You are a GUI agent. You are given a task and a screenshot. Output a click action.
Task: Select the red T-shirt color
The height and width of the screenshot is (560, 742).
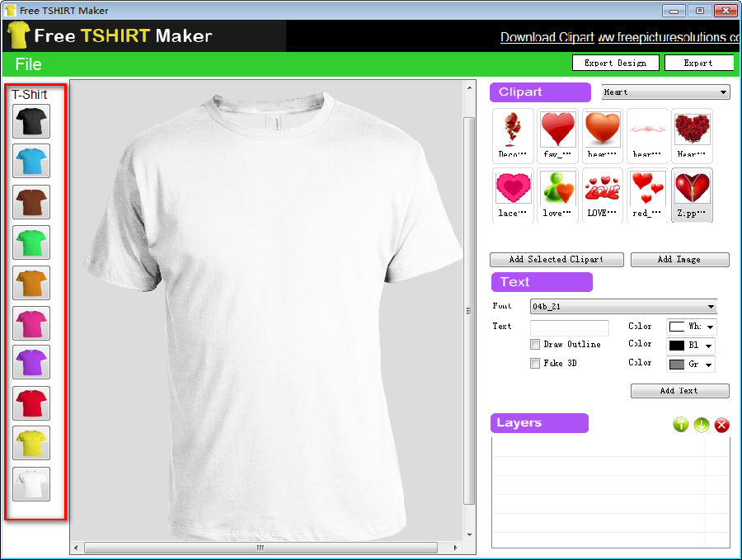point(31,403)
